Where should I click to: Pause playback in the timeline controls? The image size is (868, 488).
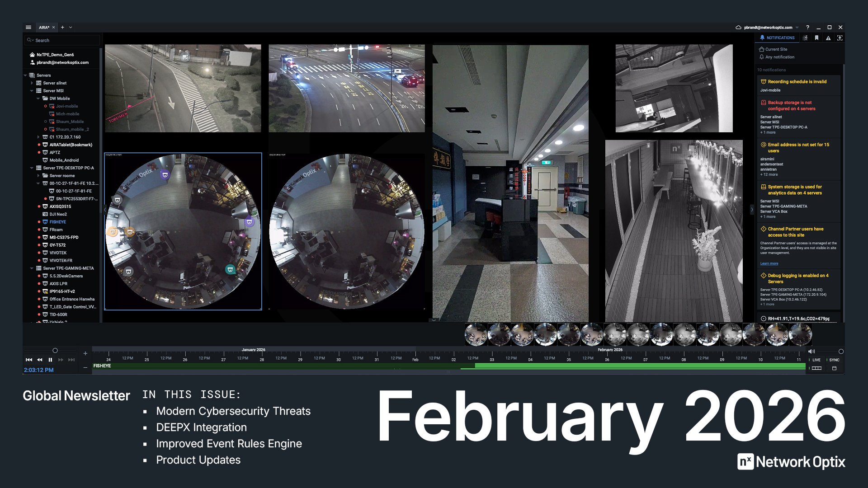[x=50, y=360]
